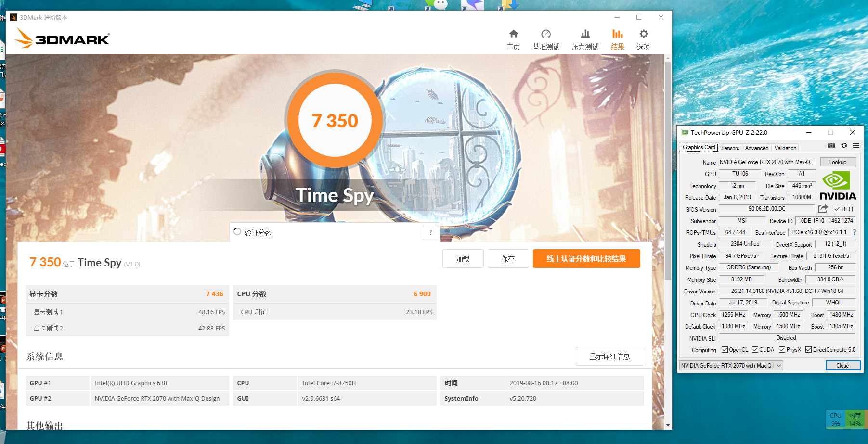The width and height of the screenshot is (868, 444).
Task: Click the desktop CPU 9% usage widget
Action: point(835,419)
